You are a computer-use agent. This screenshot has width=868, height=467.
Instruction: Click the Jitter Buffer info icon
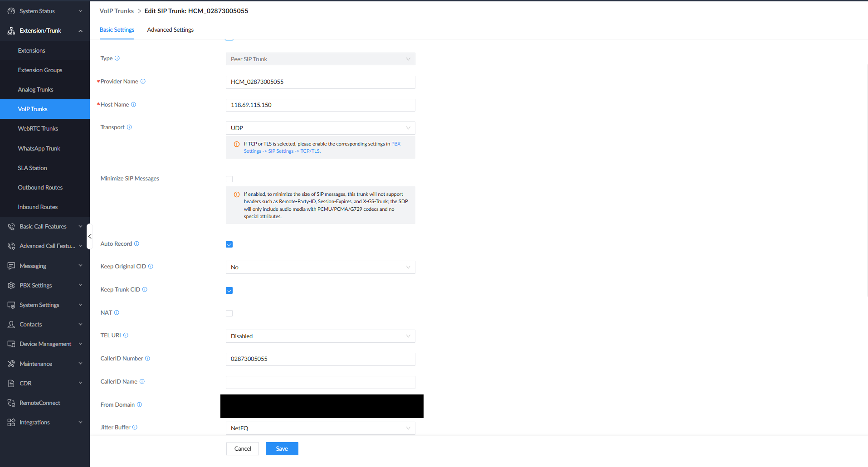point(135,427)
